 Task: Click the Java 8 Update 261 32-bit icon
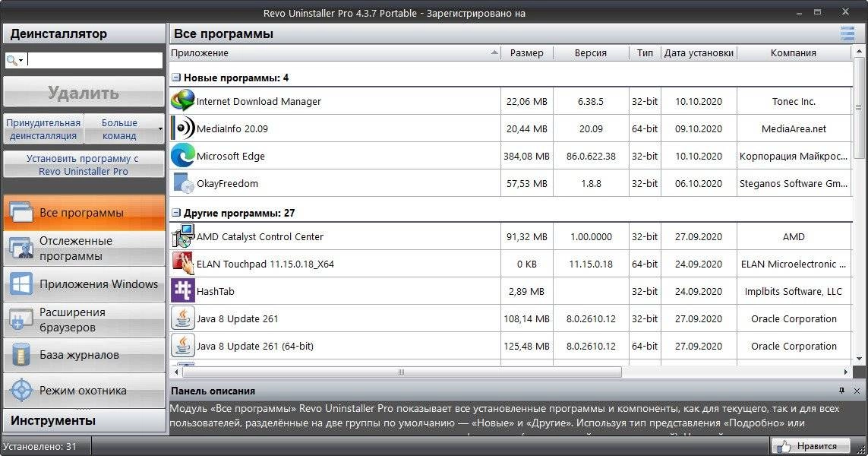(x=183, y=318)
